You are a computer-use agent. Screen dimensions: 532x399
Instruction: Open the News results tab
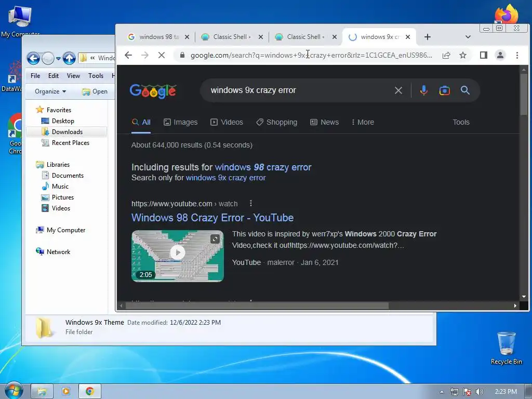click(x=324, y=122)
